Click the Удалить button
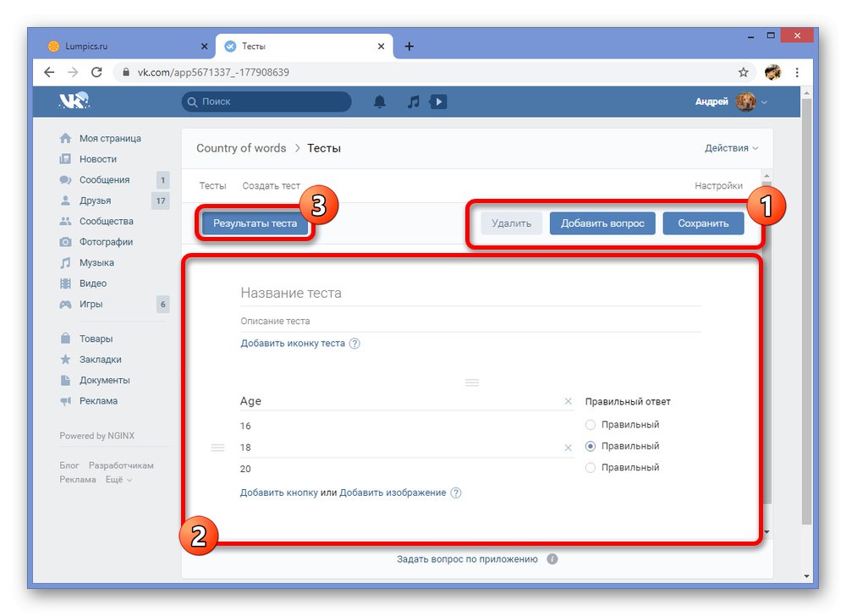This screenshot has height=616, width=846. [x=511, y=223]
